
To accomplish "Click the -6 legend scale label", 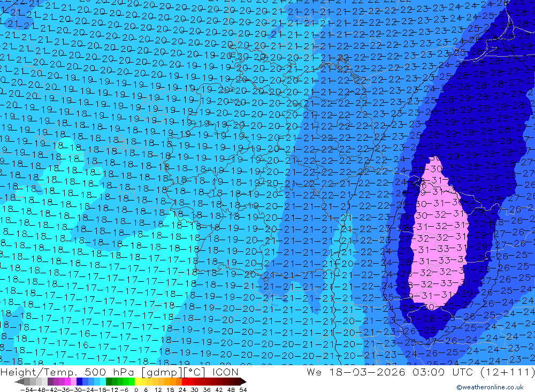I will coord(124,390).
